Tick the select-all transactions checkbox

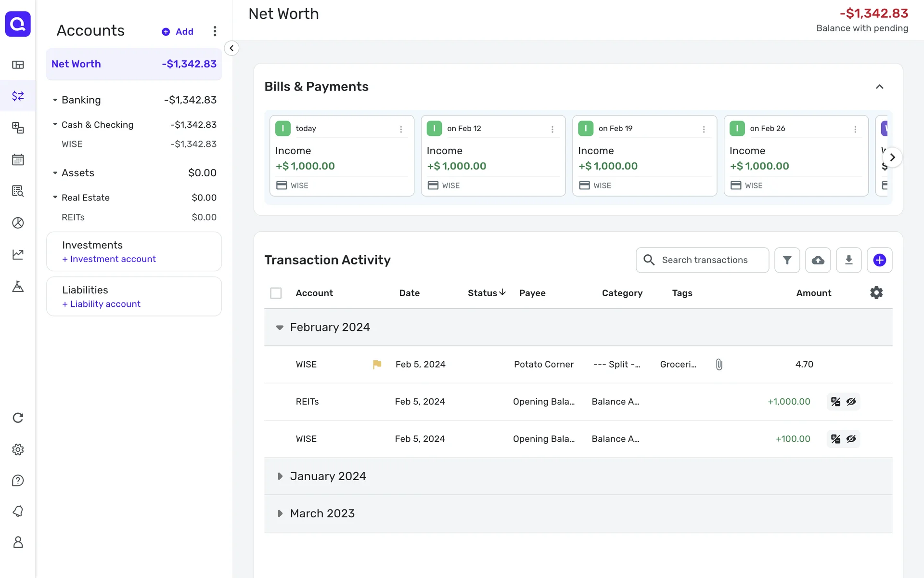click(x=276, y=293)
